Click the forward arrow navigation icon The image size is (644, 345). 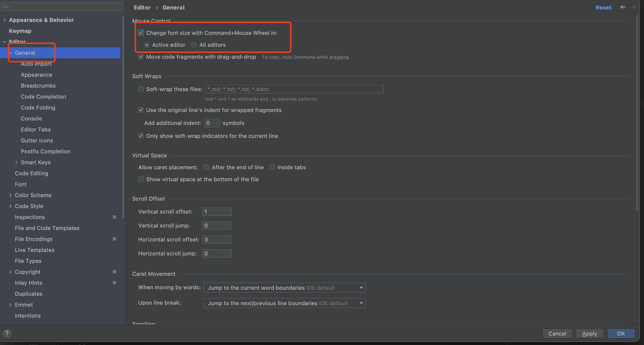point(633,7)
